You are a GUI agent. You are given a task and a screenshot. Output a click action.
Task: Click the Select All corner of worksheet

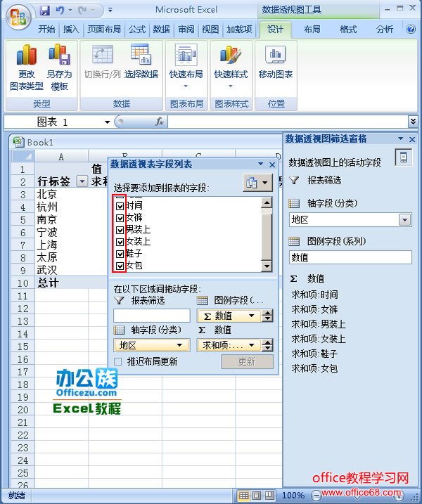pyautogui.click(x=23, y=156)
